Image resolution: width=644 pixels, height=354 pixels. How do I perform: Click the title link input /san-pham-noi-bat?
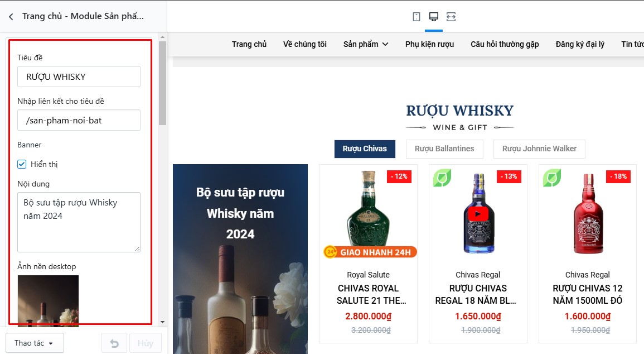click(x=79, y=120)
